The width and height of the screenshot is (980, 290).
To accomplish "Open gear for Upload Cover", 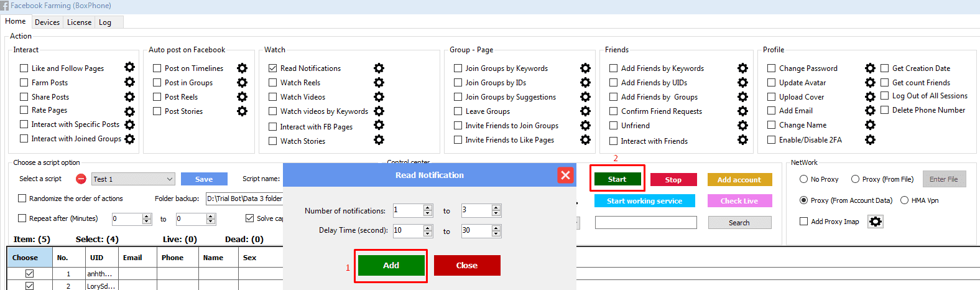I will coord(870,96).
